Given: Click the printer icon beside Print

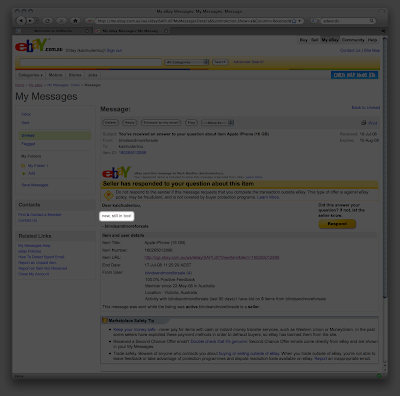Looking at the screenshot, I should tap(364, 123).
